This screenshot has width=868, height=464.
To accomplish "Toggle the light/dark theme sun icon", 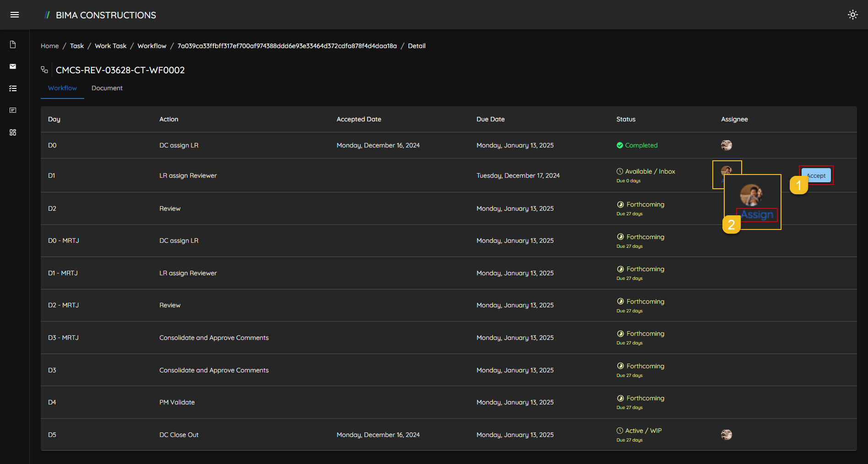I will click(x=852, y=15).
